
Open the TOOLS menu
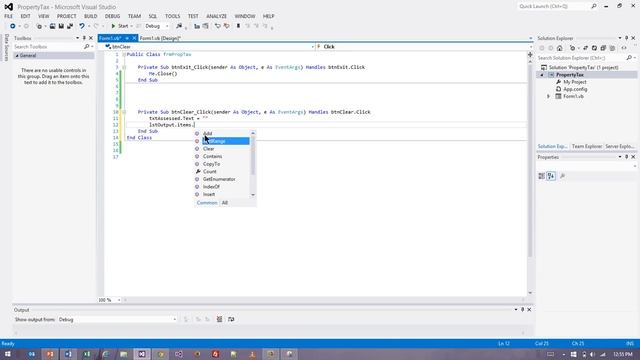(172, 16)
